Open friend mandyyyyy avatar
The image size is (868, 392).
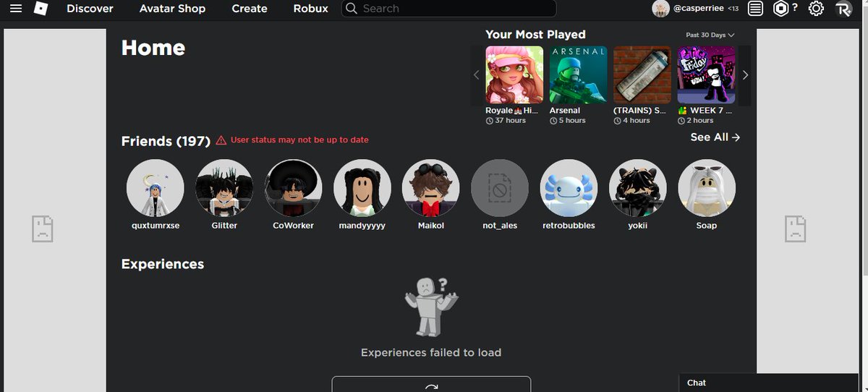click(x=362, y=188)
